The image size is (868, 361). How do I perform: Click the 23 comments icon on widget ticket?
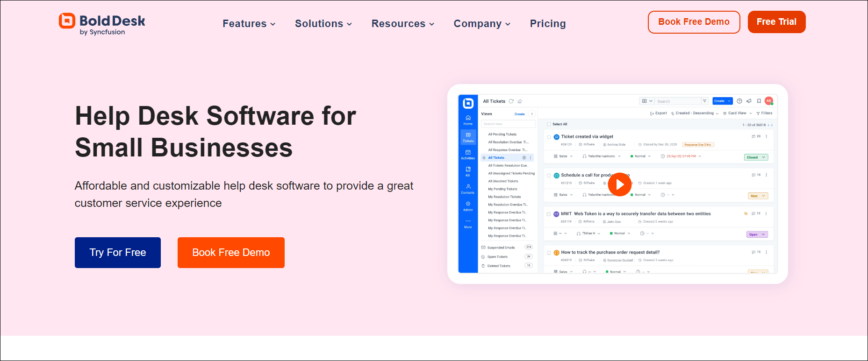tap(756, 136)
